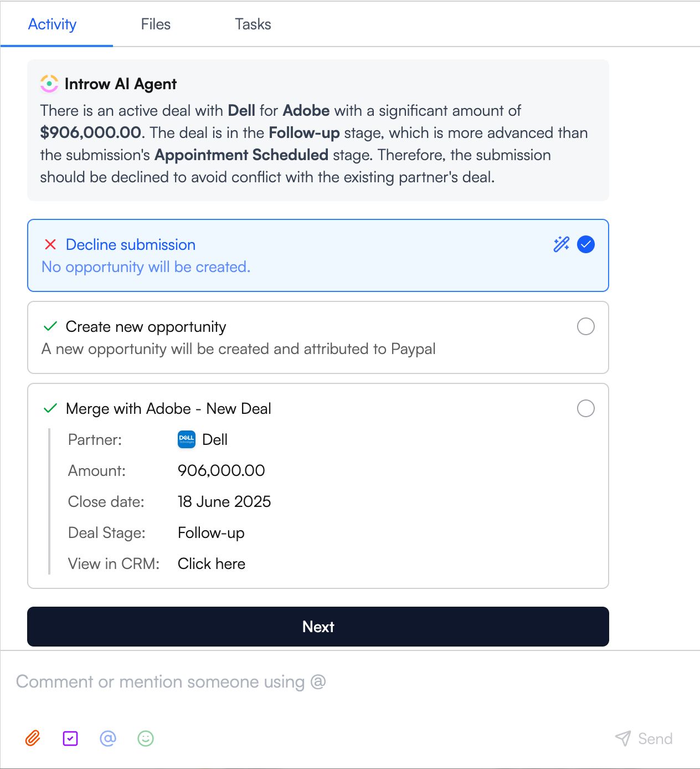
Task: Click the red X decline icon
Action: [50, 244]
